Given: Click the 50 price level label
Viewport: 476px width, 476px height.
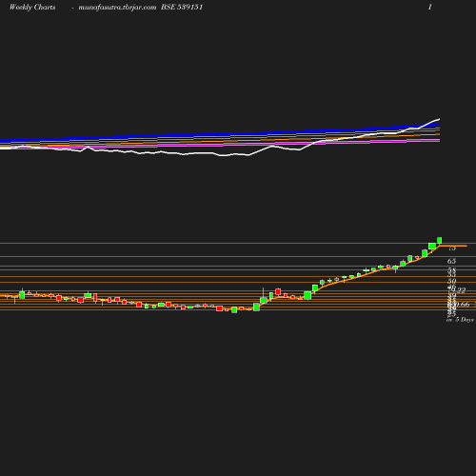Looking at the screenshot, I should pos(452,281).
